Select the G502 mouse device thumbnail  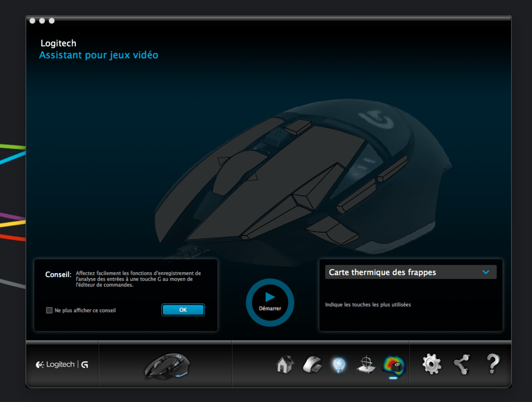167,366
